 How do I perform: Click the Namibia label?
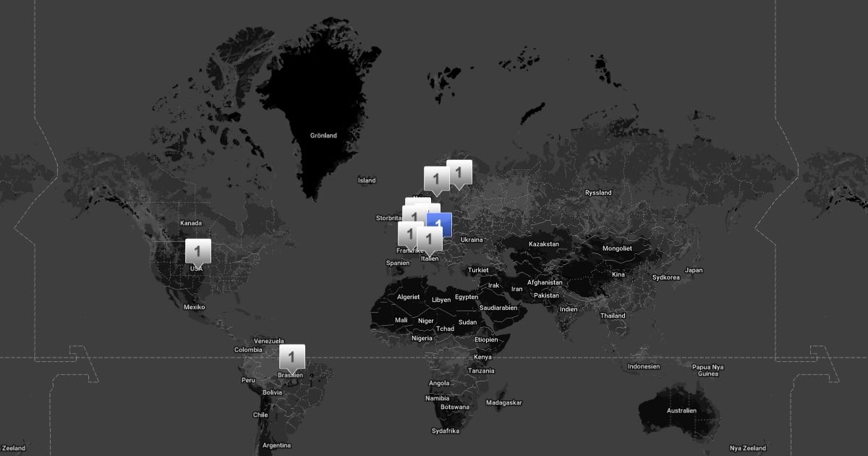pyautogui.click(x=437, y=398)
